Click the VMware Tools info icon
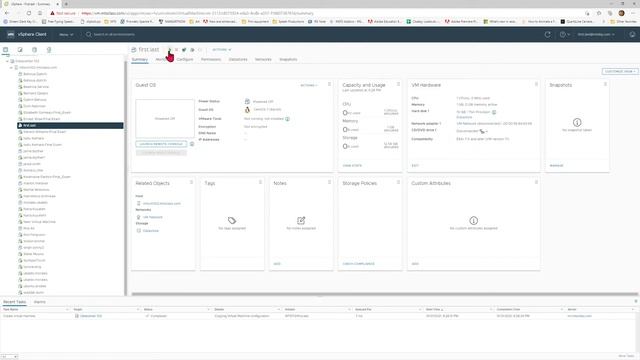 coord(287,119)
